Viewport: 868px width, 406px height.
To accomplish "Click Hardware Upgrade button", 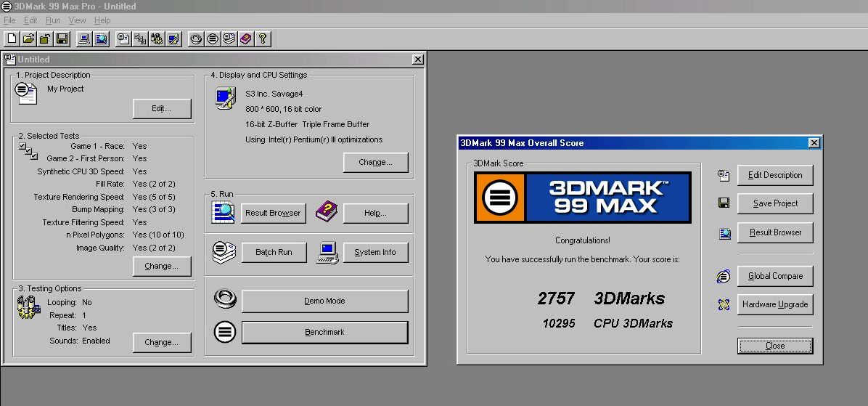I will click(x=775, y=304).
